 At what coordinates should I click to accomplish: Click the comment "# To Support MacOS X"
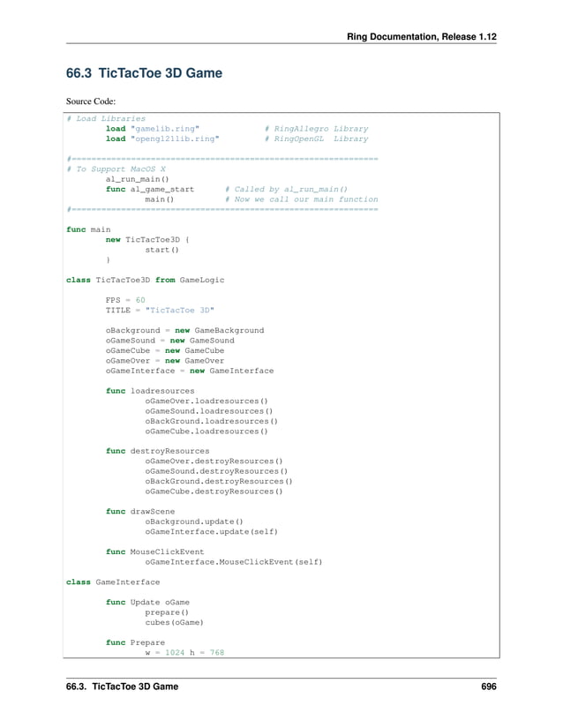click(x=116, y=169)
